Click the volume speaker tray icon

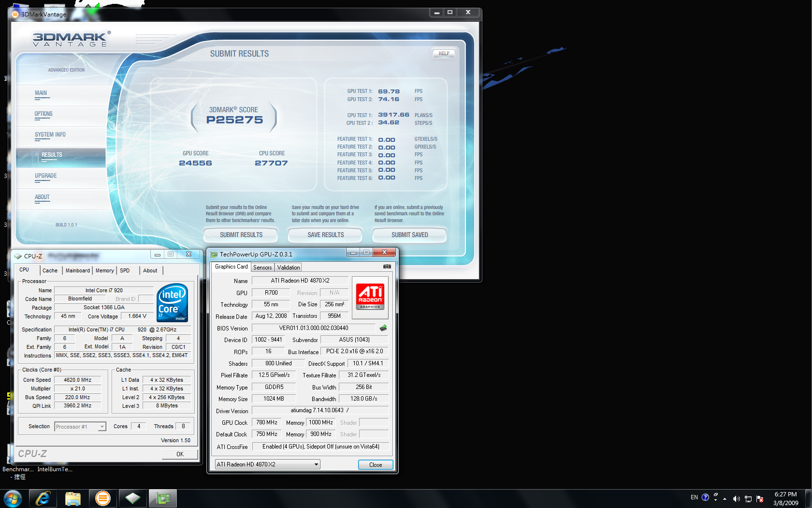coord(736,498)
